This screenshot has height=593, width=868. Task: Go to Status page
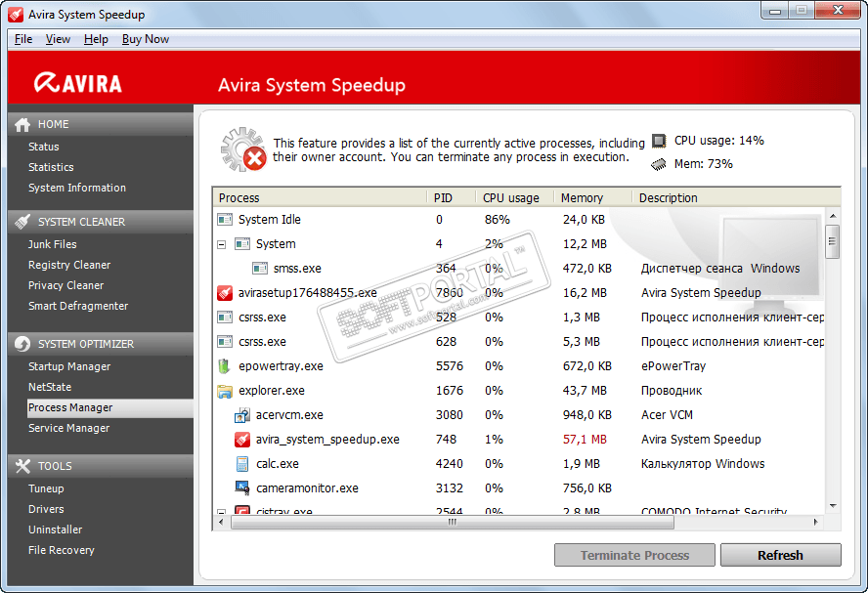pos(43,147)
